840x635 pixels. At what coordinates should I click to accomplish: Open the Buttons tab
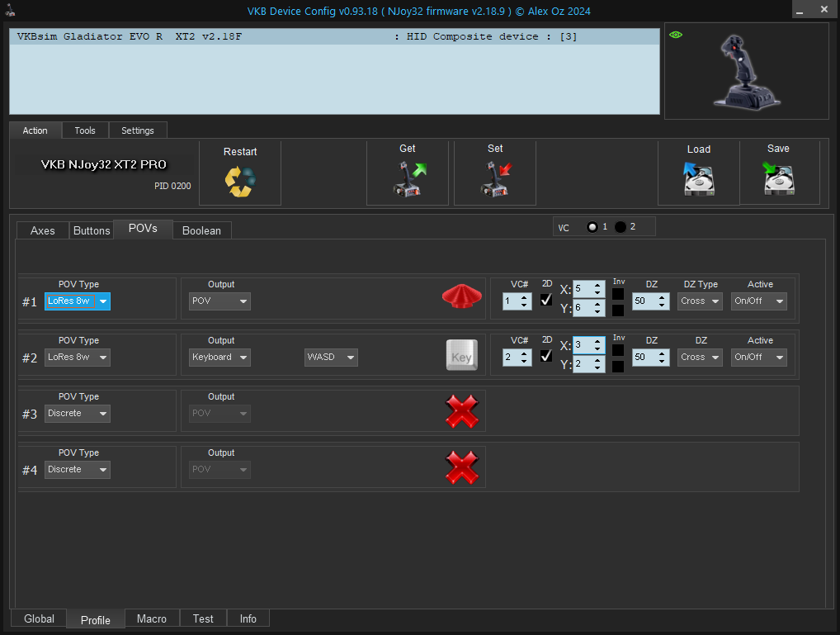pos(92,230)
